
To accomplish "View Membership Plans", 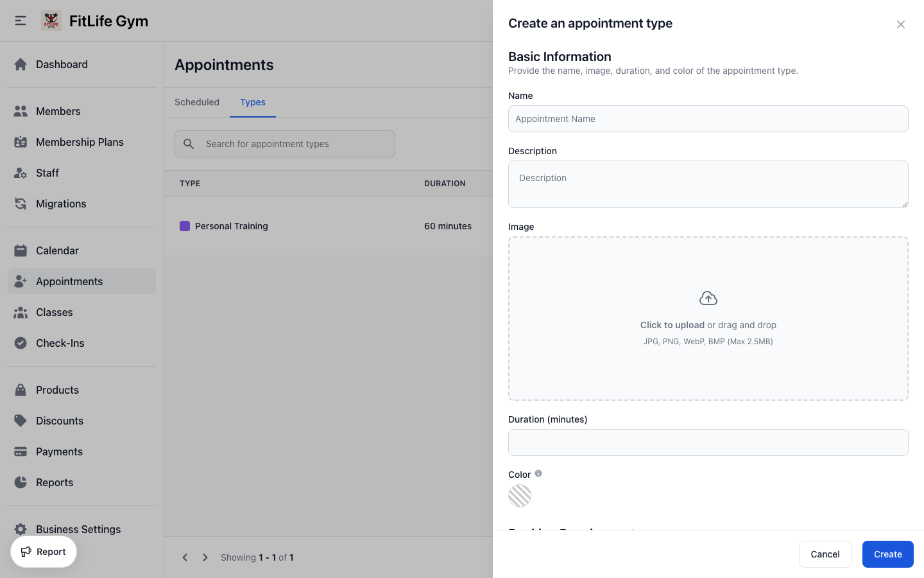I will click(80, 142).
